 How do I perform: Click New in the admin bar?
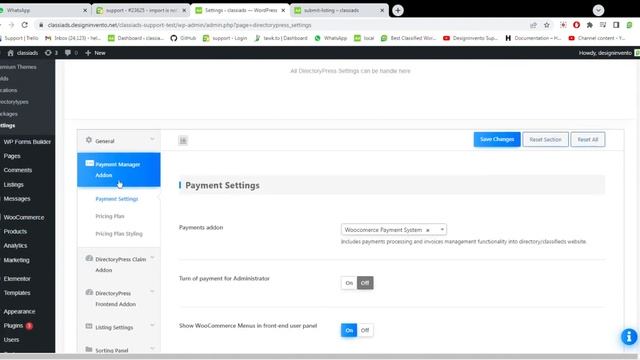pos(96,53)
